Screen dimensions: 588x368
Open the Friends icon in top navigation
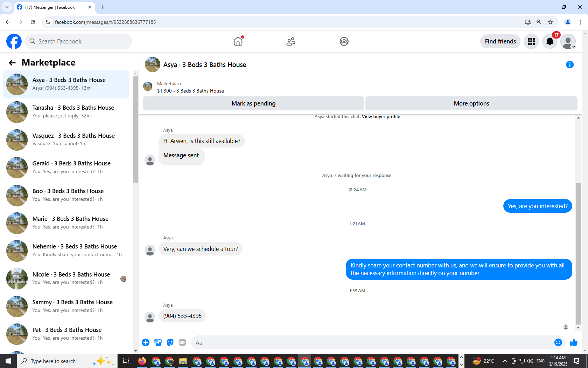(x=291, y=41)
